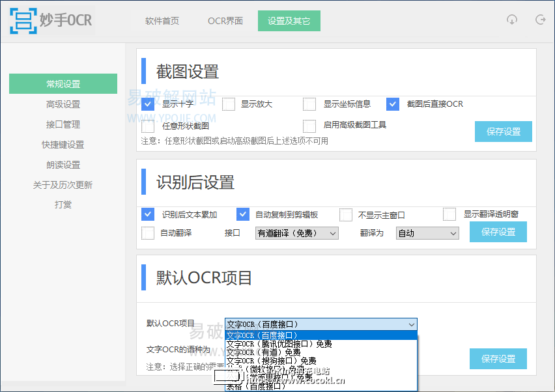555x392 pixels.
Task: Open 关于及历次更新 page
Action: click(x=63, y=185)
